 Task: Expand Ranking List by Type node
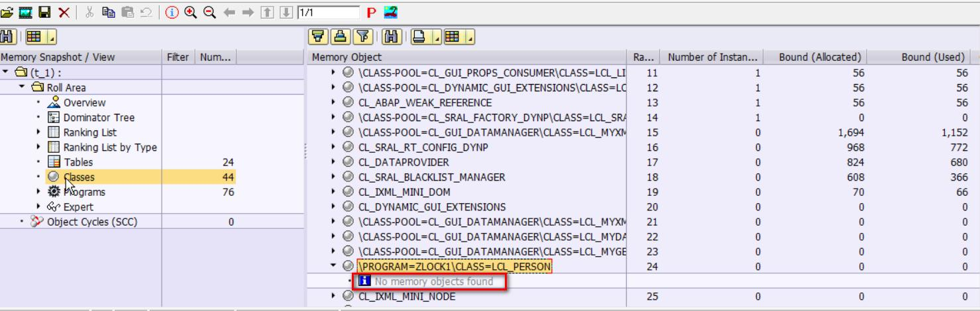coord(38,148)
